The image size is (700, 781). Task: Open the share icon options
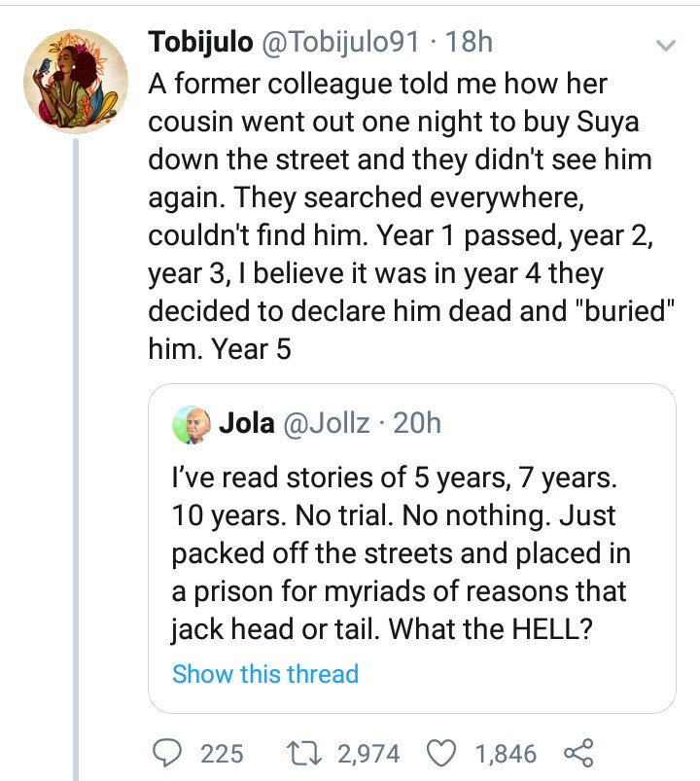pos(578,752)
